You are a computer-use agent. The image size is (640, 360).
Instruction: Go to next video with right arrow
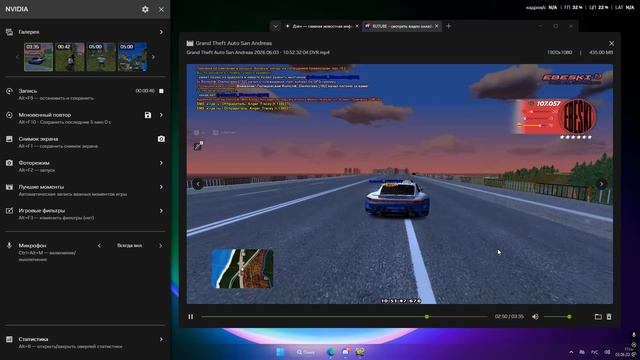[x=602, y=184]
